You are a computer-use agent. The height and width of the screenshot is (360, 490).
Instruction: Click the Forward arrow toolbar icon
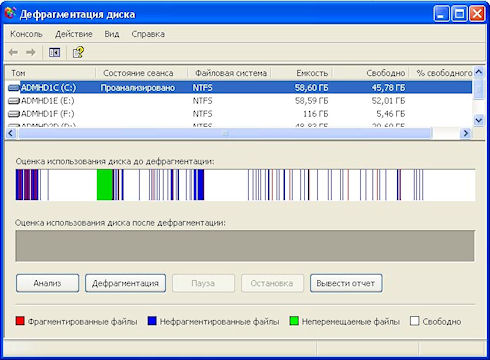pyautogui.click(x=31, y=52)
